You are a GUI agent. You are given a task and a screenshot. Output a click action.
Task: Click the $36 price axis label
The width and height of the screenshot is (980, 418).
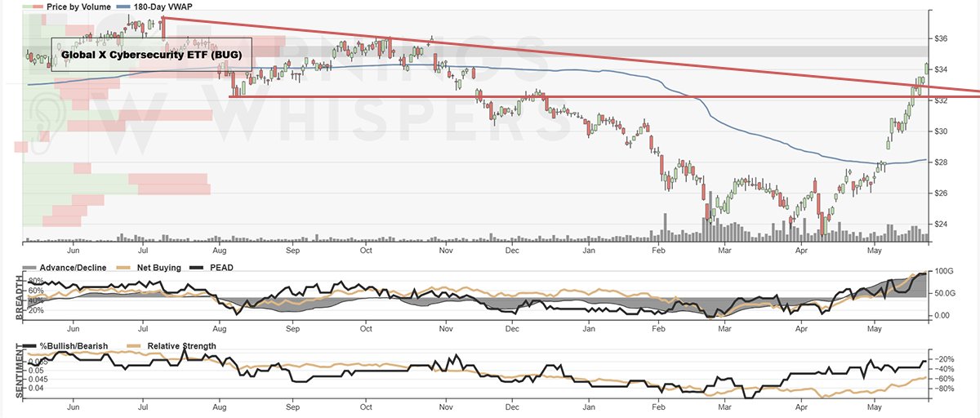(941, 38)
